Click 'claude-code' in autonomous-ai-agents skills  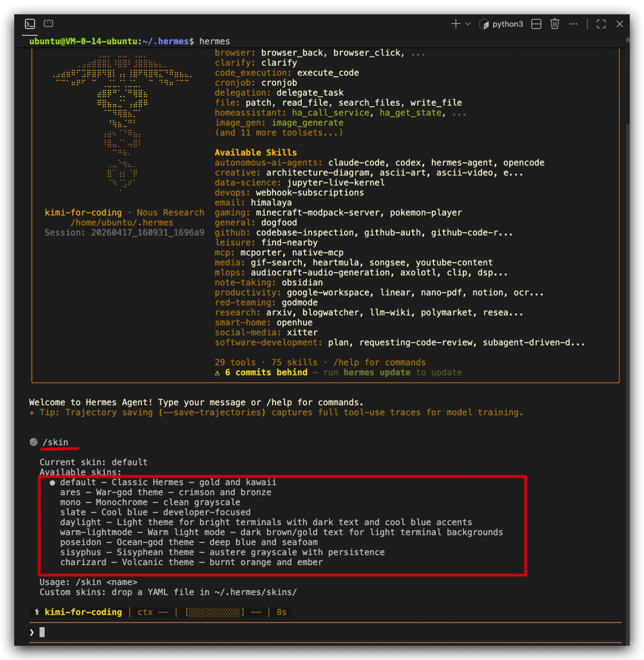click(356, 162)
